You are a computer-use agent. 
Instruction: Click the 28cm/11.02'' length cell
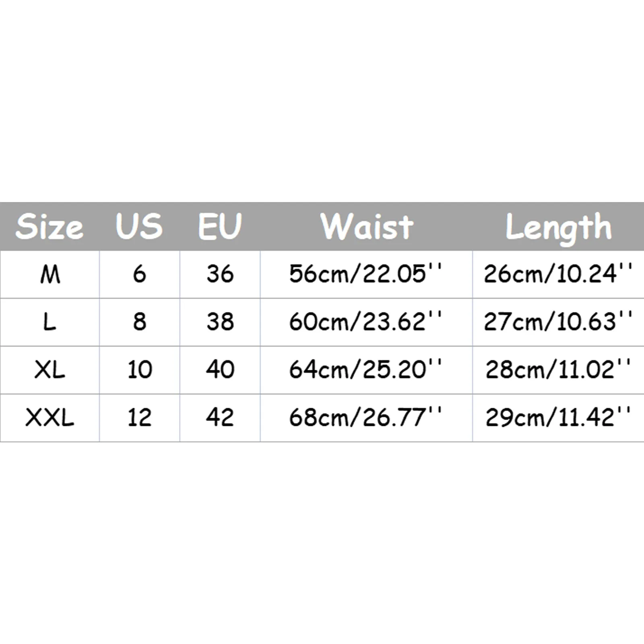pos(558,370)
